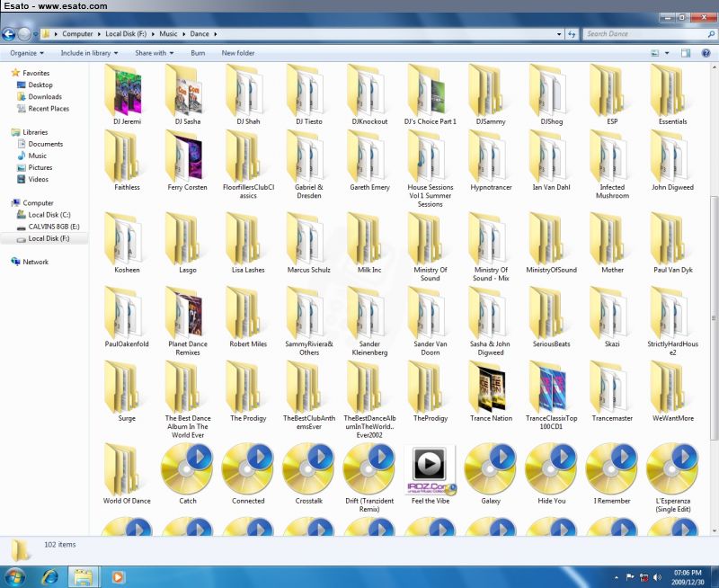
Task: Open the Organize dropdown menu
Action: tap(27, 53)
